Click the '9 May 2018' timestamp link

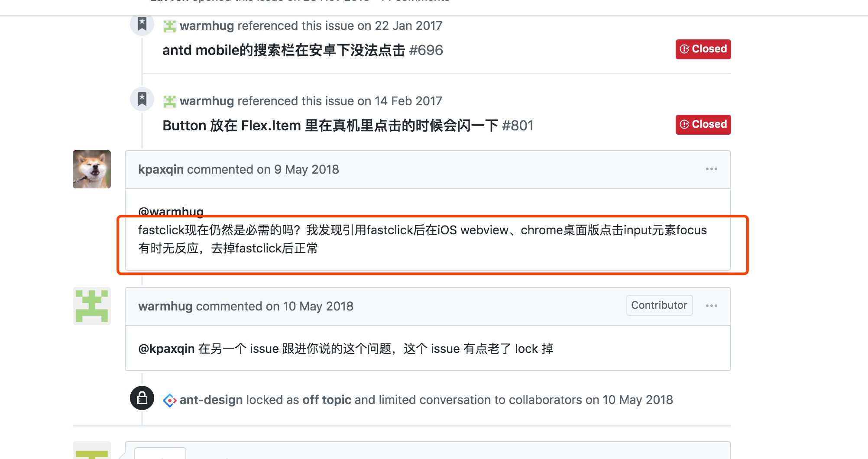coord(307,169)
